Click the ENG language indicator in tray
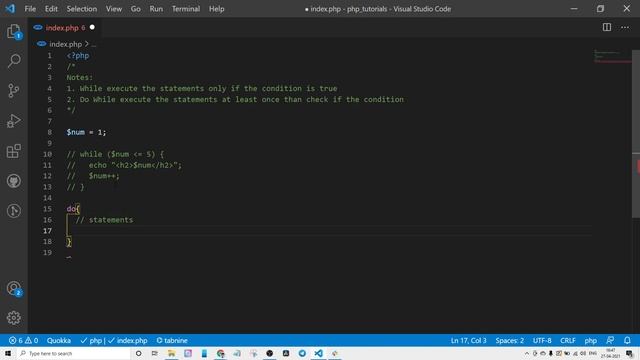The image size is (640, 360). coord(593,353)
